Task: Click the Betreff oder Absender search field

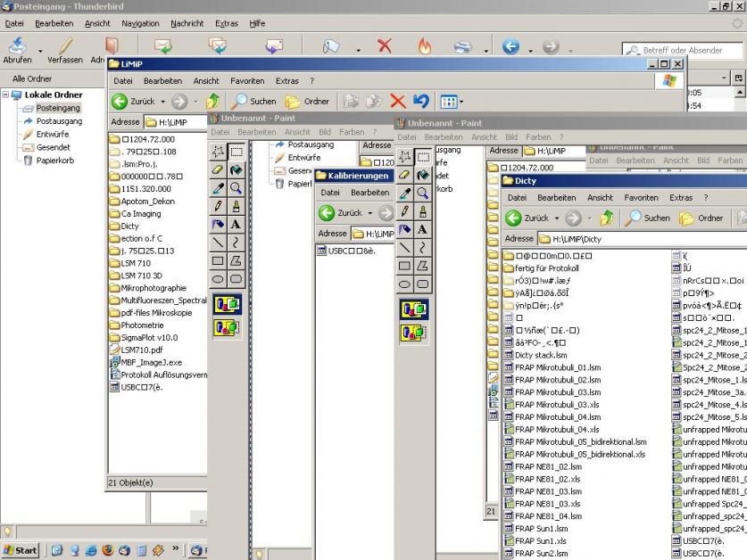Action: [687, 50]
